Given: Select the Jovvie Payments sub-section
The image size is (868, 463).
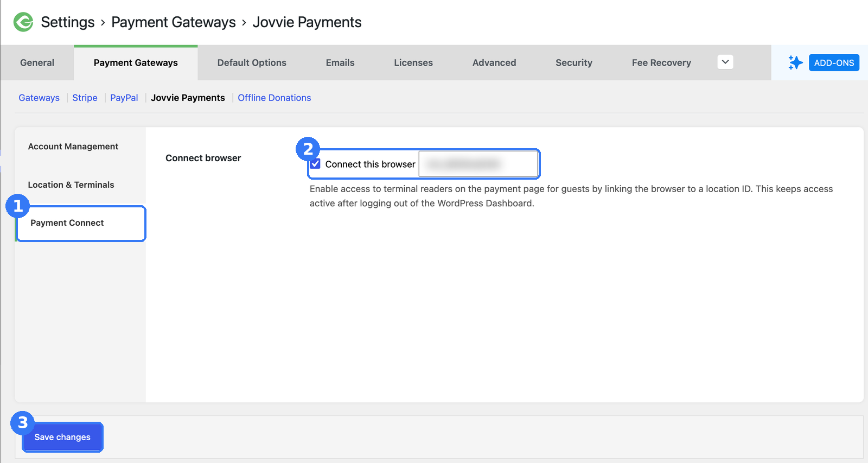Looking at the screenshot, I should tap(188, 98).
